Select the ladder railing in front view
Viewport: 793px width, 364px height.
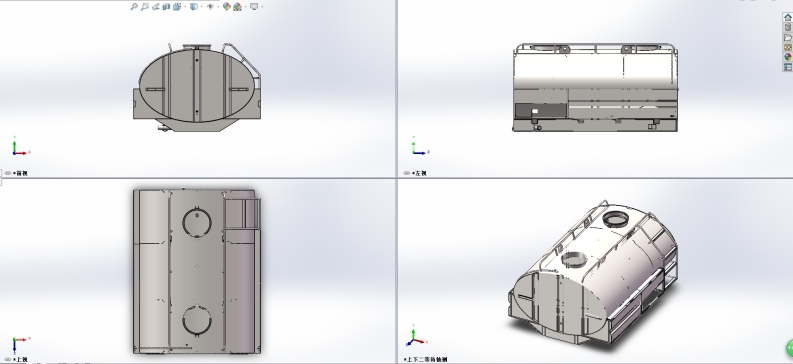tap(243, 61)
